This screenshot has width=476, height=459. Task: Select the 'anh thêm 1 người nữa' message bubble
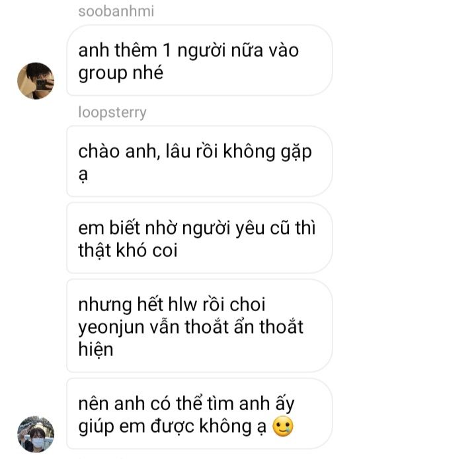point(199,60)
